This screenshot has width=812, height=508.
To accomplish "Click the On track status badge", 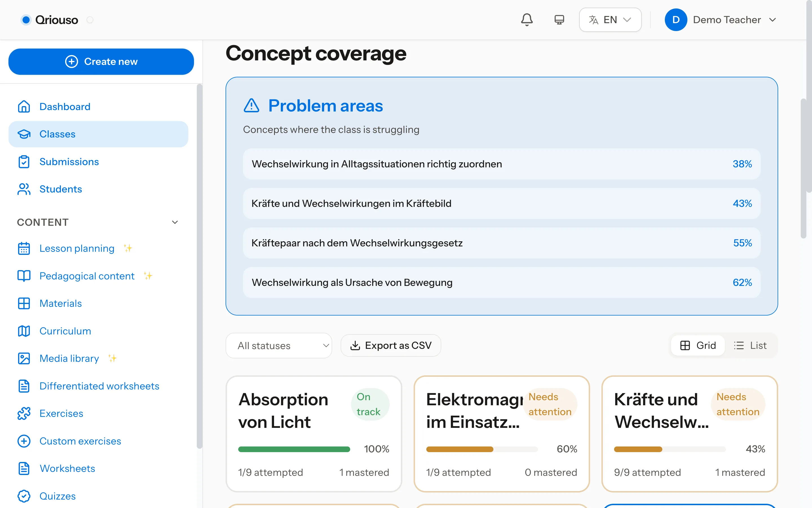I will (370, 404).
